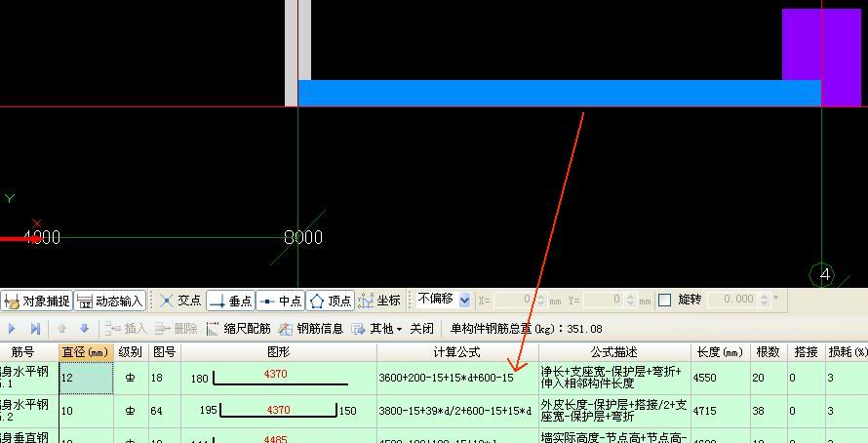Expand the 其他 dropdown menu
Viewport: 868px width, 443px height.
click(x=376, y=329)
